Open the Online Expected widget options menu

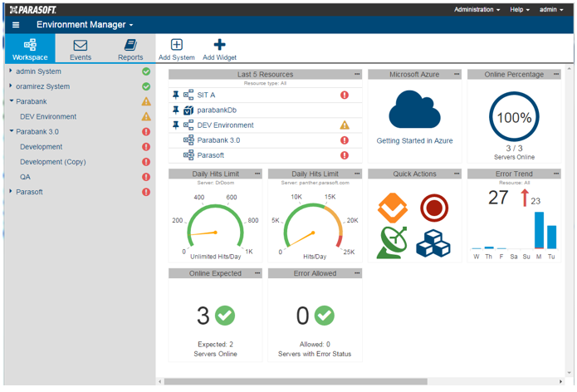click(x=257, y=272)
